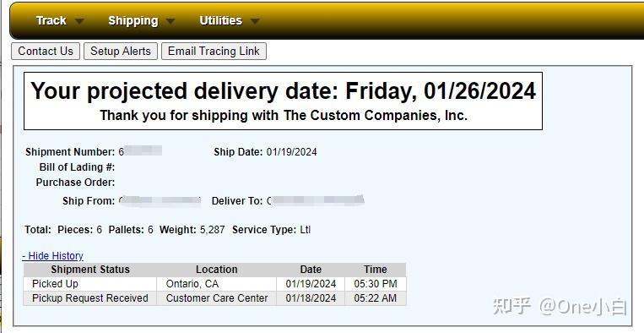Click the Customer Care Center location cell
The height and width of the screenshot is (333, 644).
[216, 298]
